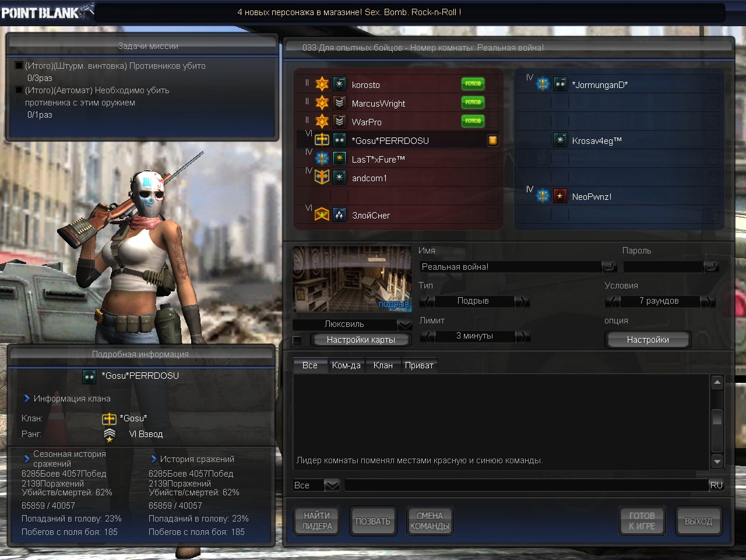Click the Смена команды button
746x560 pixels.
pyautogui.click(x=430, y=521)
